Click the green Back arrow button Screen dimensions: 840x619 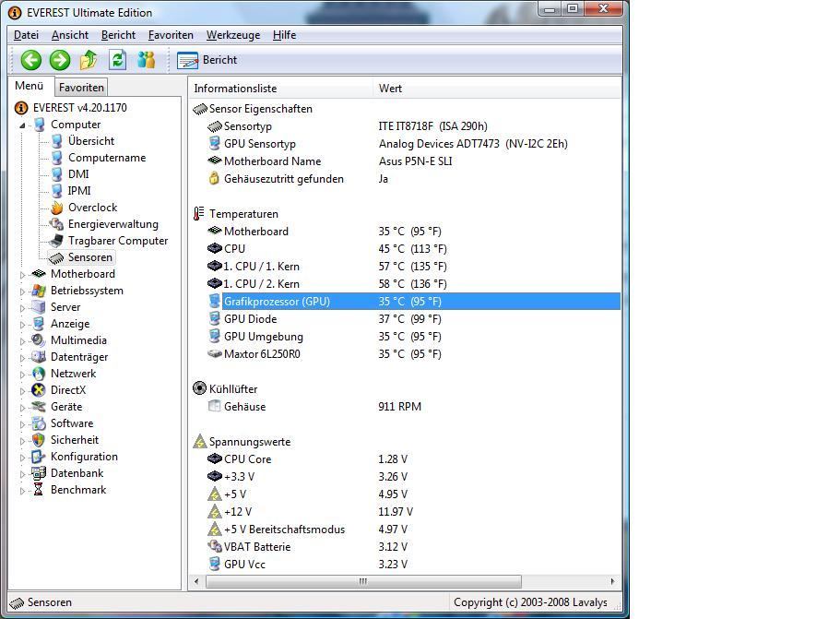tap(31, 60)
